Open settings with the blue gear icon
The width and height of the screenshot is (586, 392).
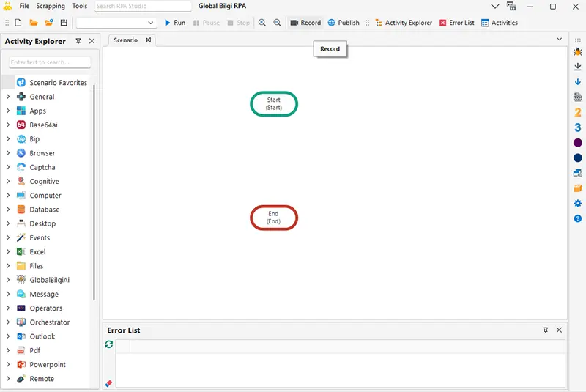(x=578, y=203)
